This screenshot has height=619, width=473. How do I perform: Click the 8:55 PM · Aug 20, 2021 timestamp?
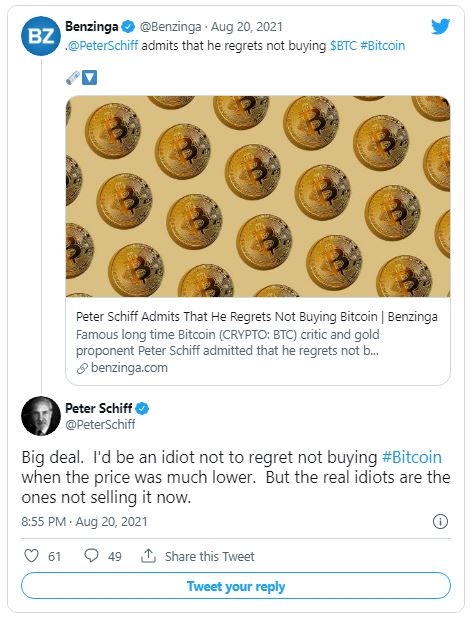(x=84, y=521)
